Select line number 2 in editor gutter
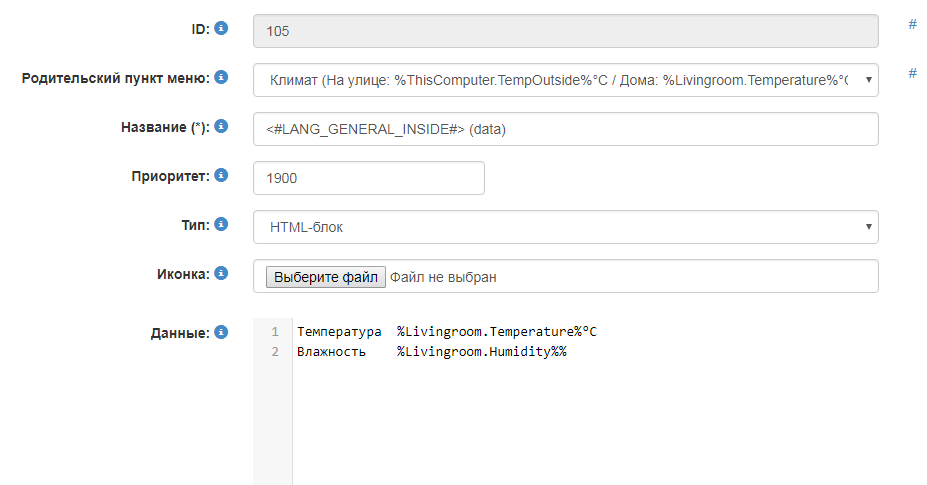The image size is (927, 485). pyautogui.click(x=274, y=352)
